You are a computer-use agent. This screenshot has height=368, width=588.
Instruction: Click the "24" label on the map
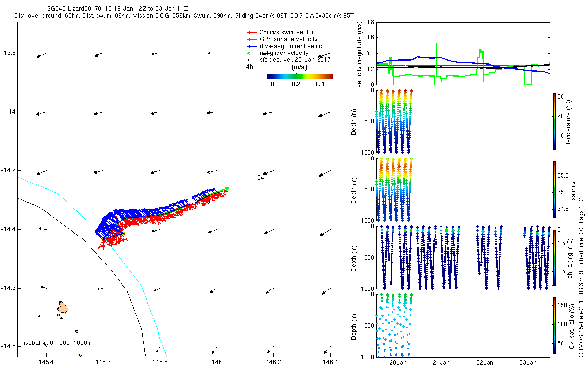(x=260, y=178)
